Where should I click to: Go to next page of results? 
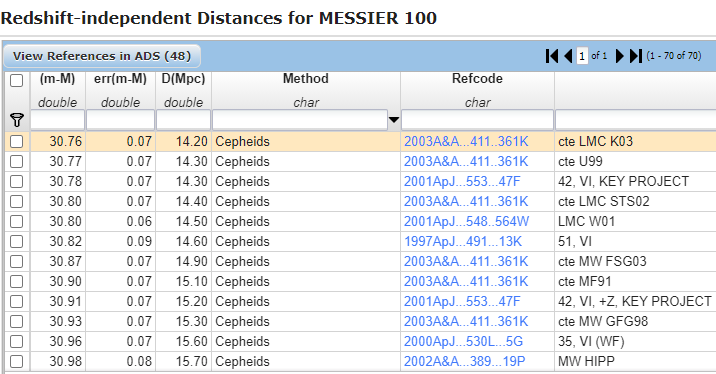click(620, 56)
